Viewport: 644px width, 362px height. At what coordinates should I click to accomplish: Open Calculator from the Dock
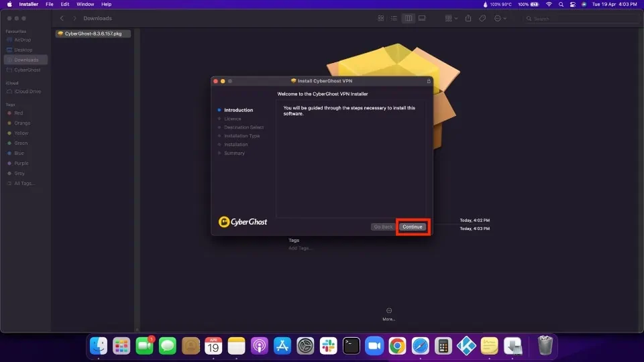[443, 346]
